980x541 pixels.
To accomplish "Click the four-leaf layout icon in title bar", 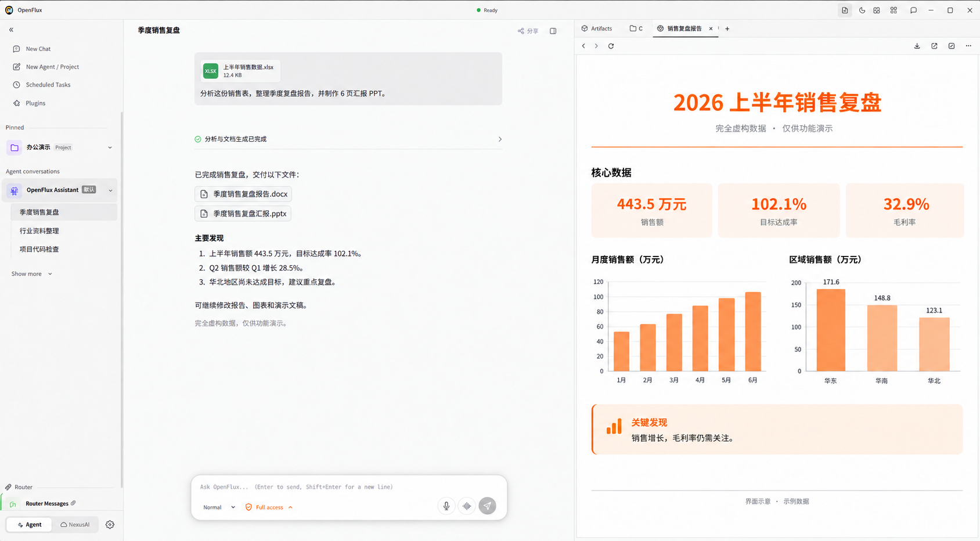I will [877, 10].
